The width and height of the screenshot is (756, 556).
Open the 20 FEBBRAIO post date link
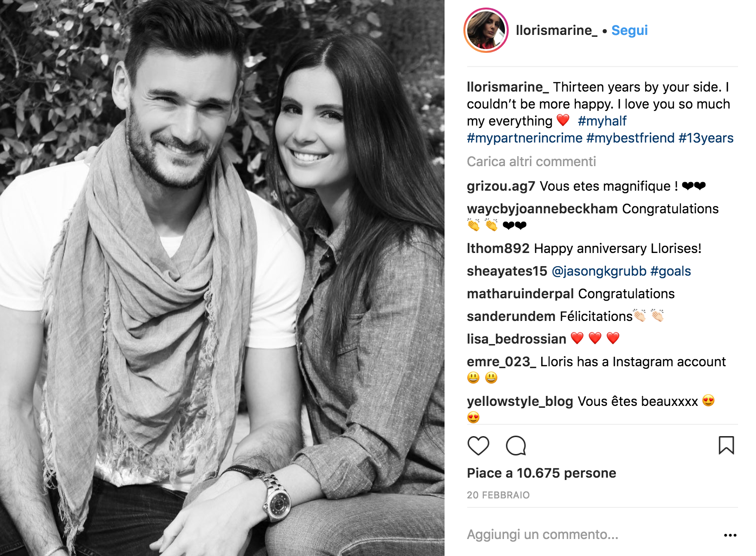[x=498, y=495]
